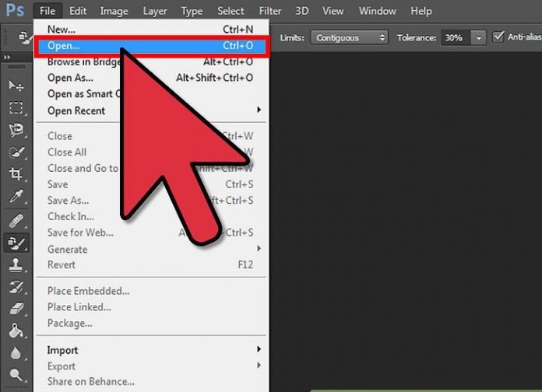Toggle the Anti-alias checkbox
This screenshot has width=542, height=392.
click(x=499, y=37)
